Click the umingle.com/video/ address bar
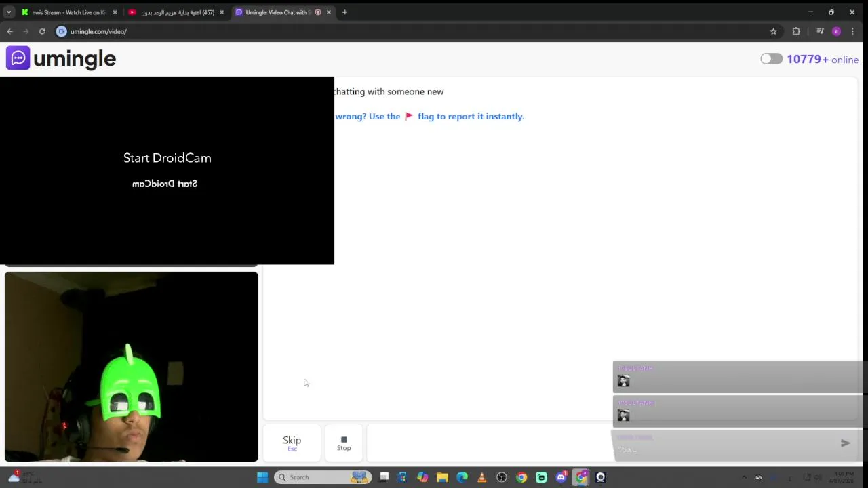868x488 pixels. coord(407,31)
